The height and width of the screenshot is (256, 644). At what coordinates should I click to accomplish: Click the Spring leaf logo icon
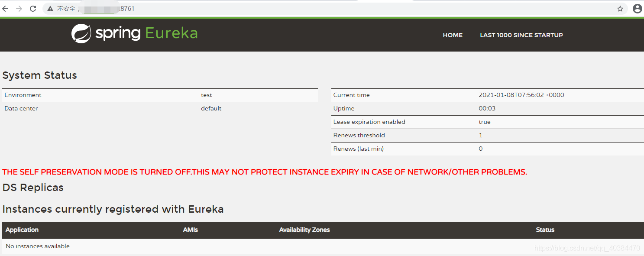pyautogui.click(x=81, y=33)
